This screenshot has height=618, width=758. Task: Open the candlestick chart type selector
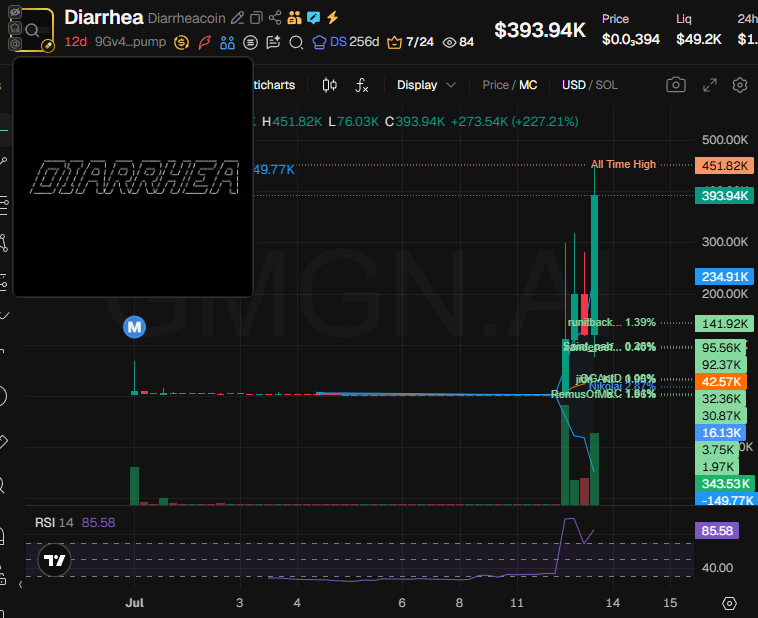coord(330,85)
